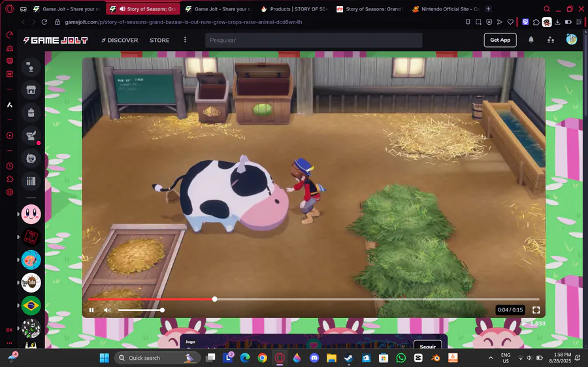Viewport: 588px width, 367px height.
Task: Open the Free To Scream community icon
Action: (31, 237)
